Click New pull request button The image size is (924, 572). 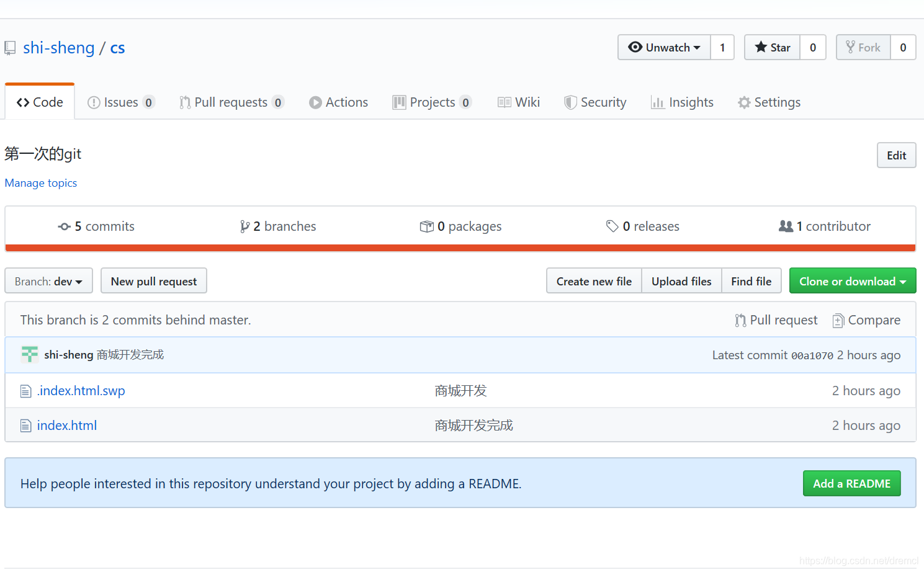[154, 281]
